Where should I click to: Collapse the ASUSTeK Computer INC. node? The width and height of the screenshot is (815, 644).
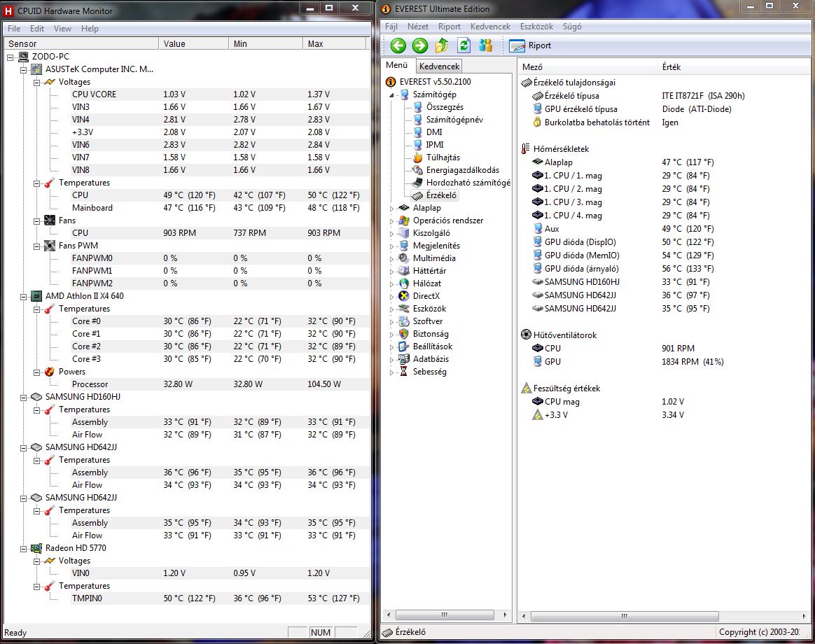[x=23, y=69]
